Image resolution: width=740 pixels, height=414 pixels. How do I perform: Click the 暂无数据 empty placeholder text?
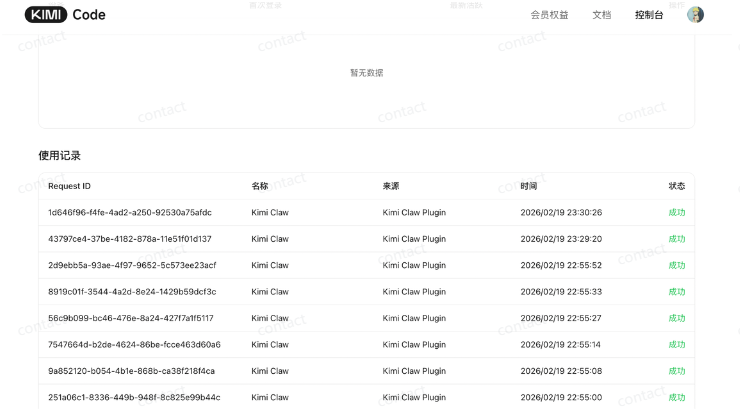click(x=367, y=73)
